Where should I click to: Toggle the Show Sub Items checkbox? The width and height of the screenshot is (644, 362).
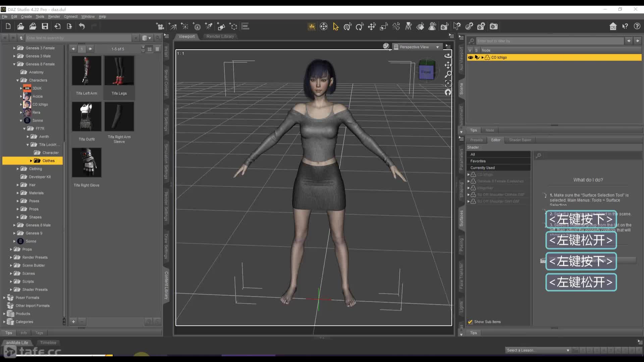[x=470, y=322]
